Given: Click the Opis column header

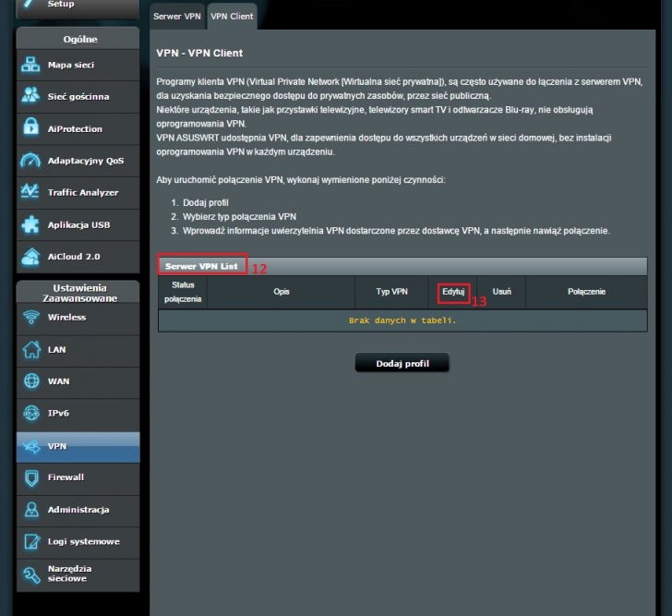Looking at the screenshot, I should point(282,292).
